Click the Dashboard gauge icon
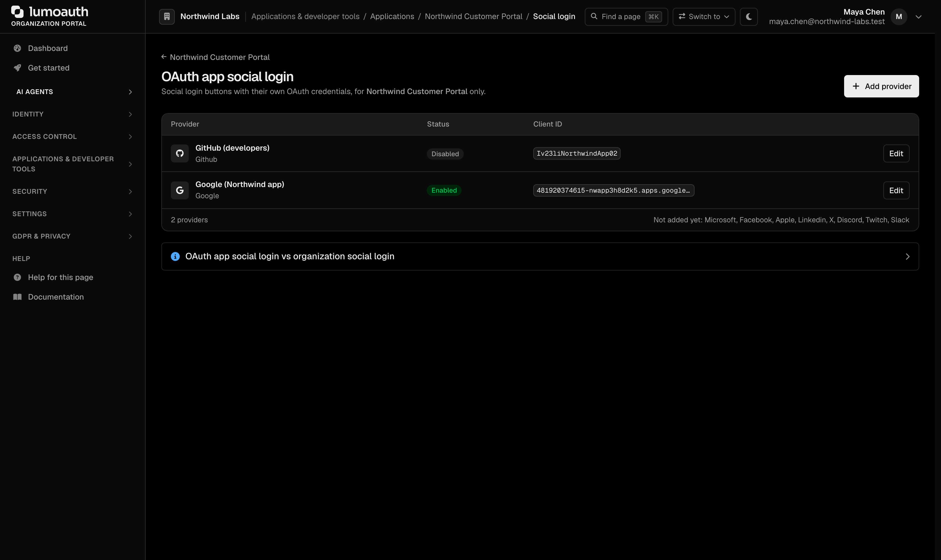Viewport: 941px width, 560px height. [x=17, y=48]
